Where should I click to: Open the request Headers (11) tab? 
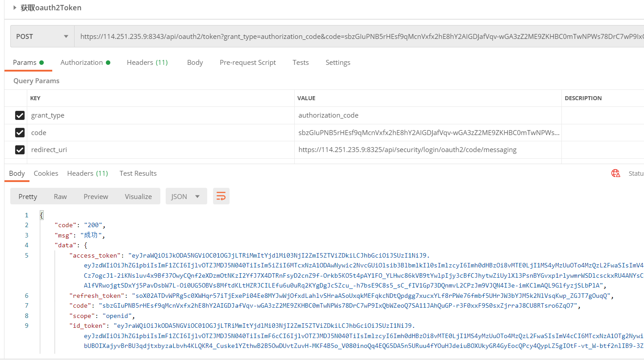147,63
